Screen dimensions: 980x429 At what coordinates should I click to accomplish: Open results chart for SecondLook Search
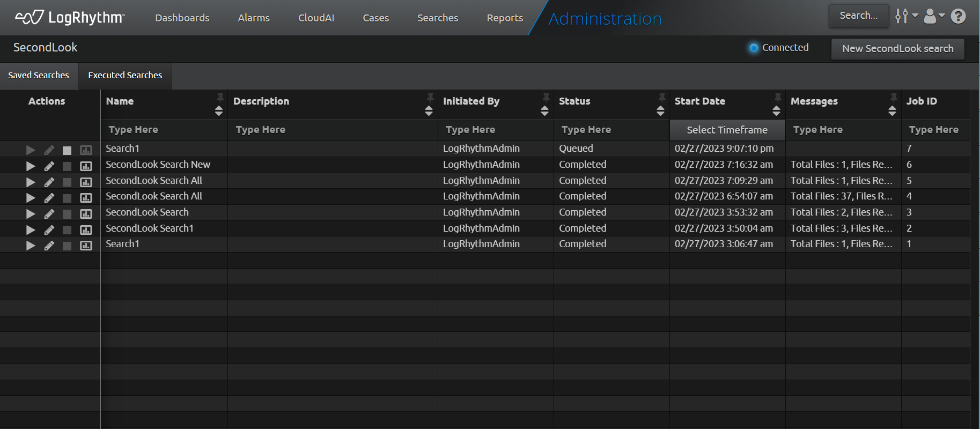tap(86, 214)
